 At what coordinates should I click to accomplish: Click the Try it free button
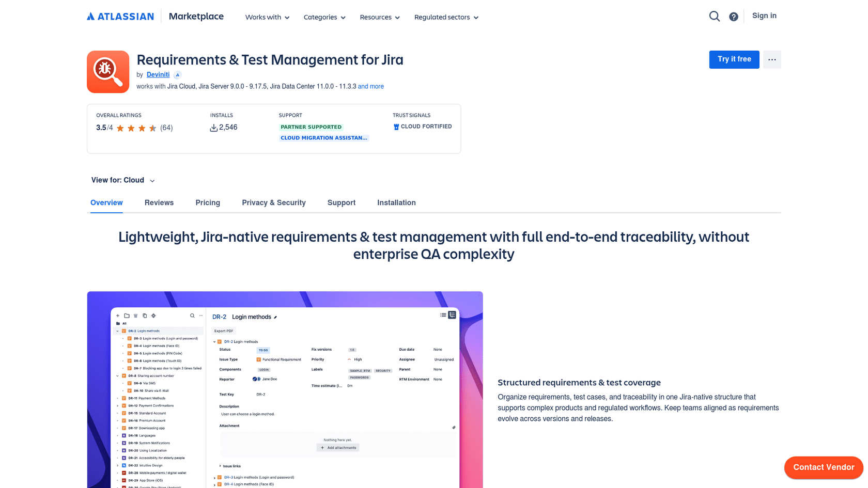click(734, 59)
